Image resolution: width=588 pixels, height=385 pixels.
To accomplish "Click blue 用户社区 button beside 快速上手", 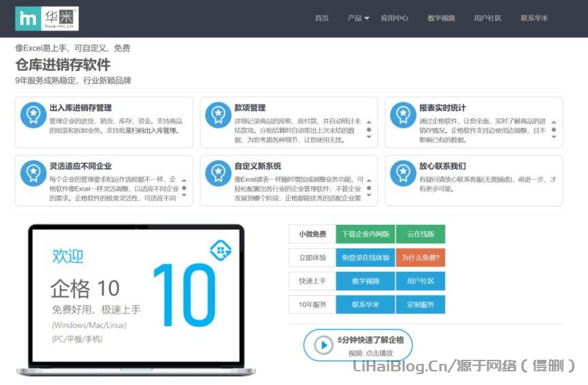I will 421,281.
